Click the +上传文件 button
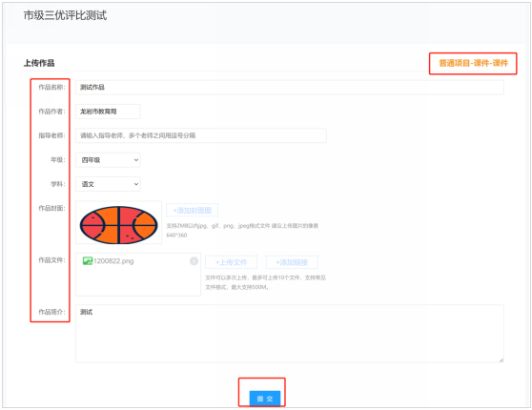Image resolution: width=532 pixels, height=410 pixels. click(231, 262)
